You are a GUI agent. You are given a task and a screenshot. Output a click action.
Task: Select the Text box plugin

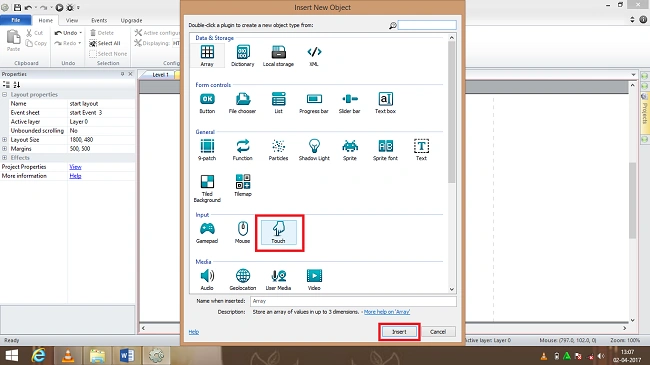click(386, 103)
